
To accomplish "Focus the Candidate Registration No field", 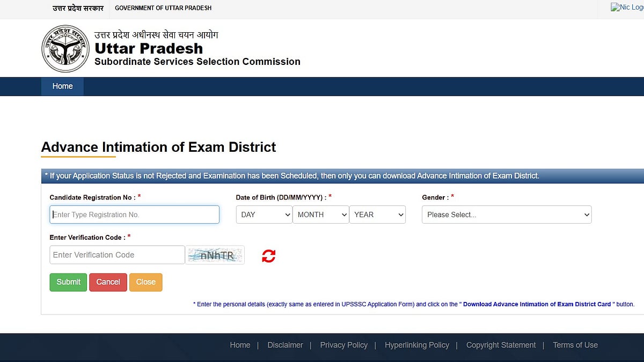I will (134, 215).
